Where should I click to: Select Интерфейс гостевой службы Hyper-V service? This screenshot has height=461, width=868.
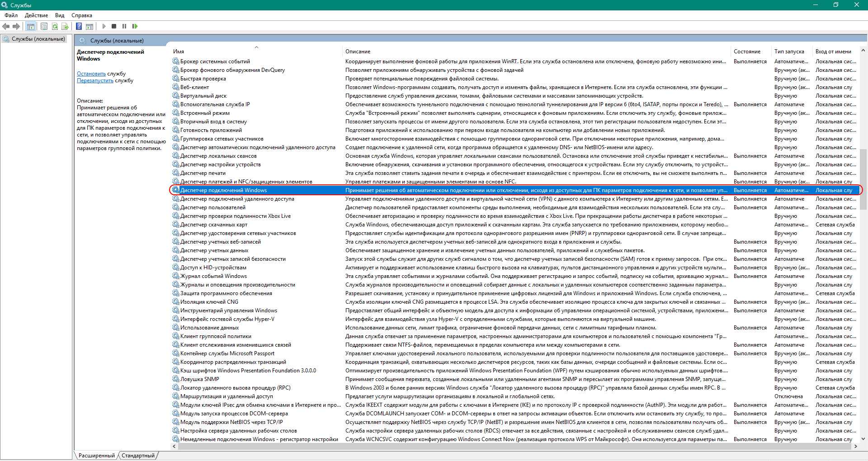pyautogui.click(x=227, y=319)
